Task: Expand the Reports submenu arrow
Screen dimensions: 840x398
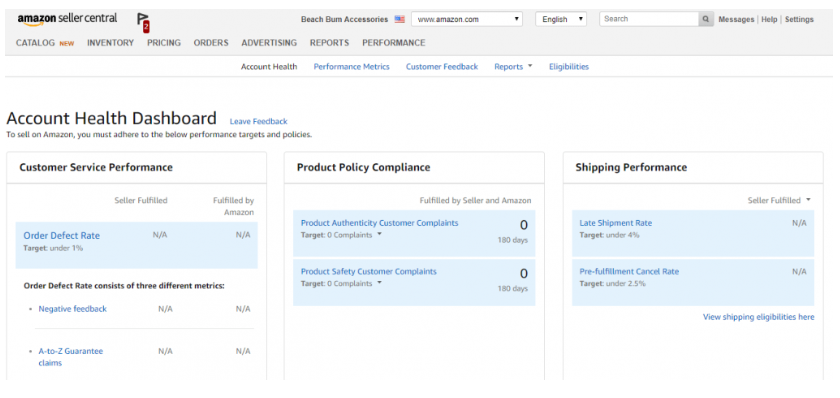Action: (530, 66)
